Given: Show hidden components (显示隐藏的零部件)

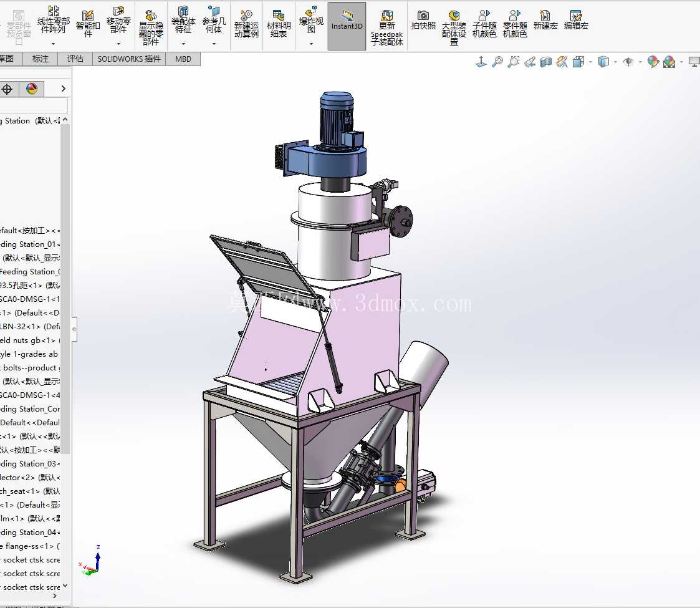Looking at the screenshot, I should point(151,27).
